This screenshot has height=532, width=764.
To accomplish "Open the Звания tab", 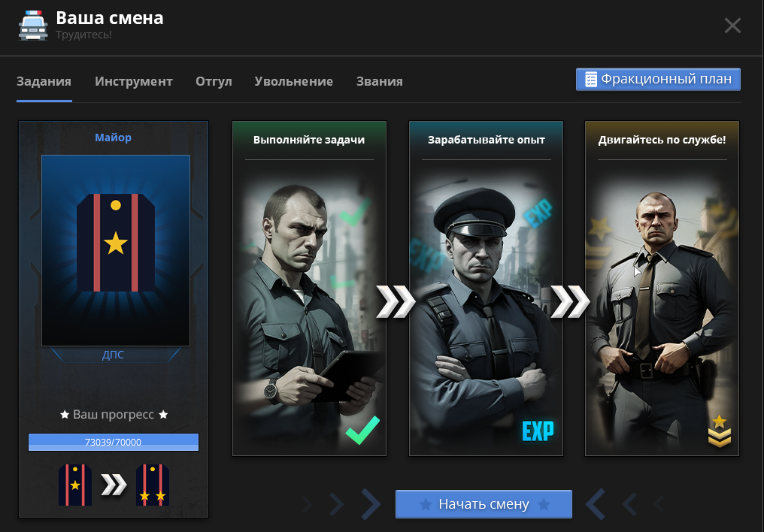I will point(380,81).
